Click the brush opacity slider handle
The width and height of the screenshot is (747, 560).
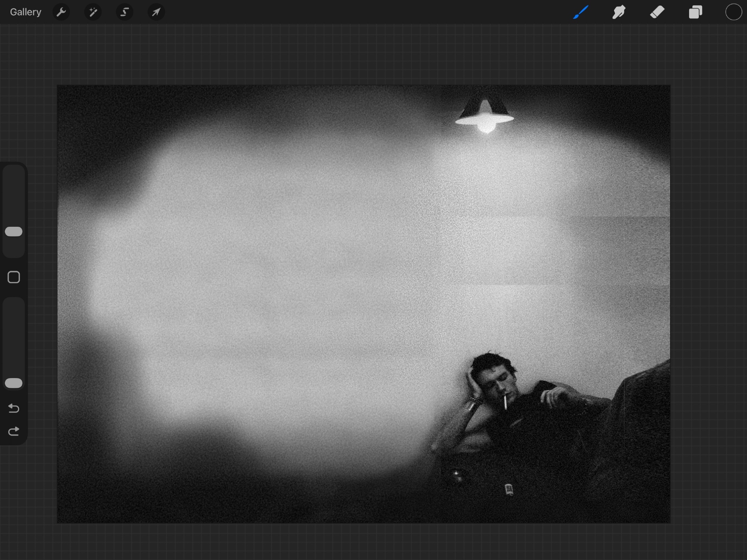(x=14, y=383)
